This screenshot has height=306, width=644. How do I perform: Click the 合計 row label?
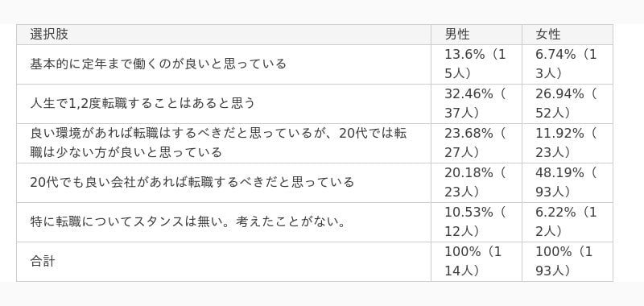pos(43,261)
